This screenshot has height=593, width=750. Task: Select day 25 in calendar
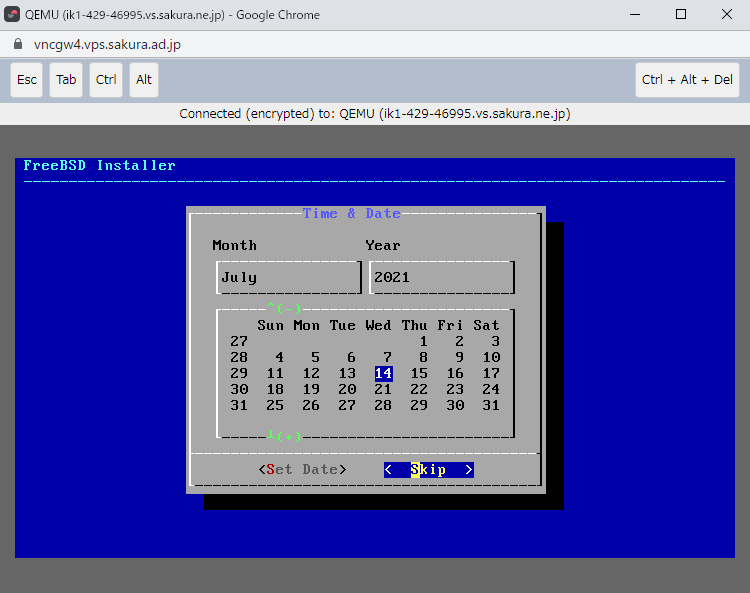[x=275, y=406]
